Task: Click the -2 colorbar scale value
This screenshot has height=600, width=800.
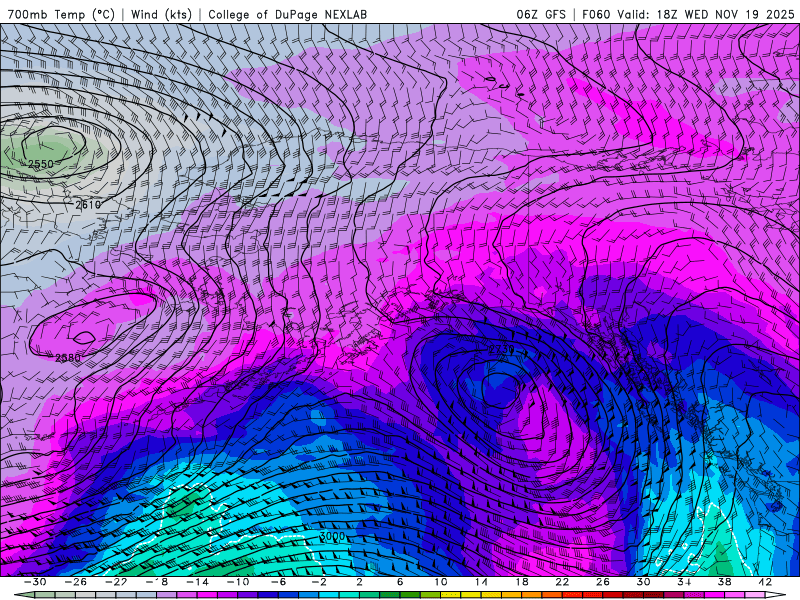Action: pos(319,582)
